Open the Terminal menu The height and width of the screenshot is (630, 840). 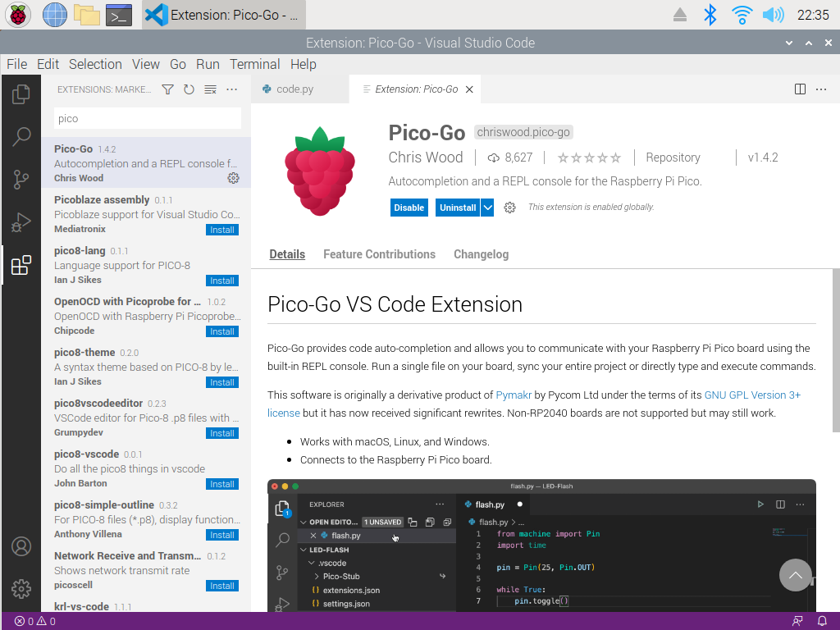pyautogui.click(x=255, y=64)
